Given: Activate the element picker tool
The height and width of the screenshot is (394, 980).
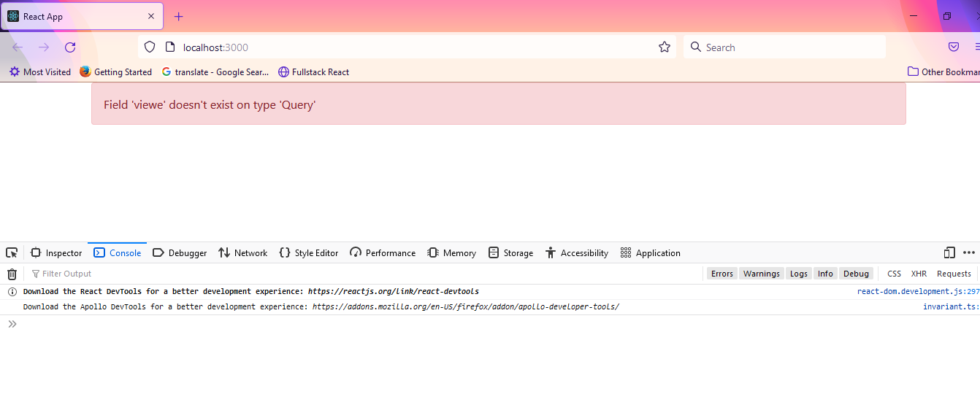Looking at the screenshot, I should (x=12, y=253).
